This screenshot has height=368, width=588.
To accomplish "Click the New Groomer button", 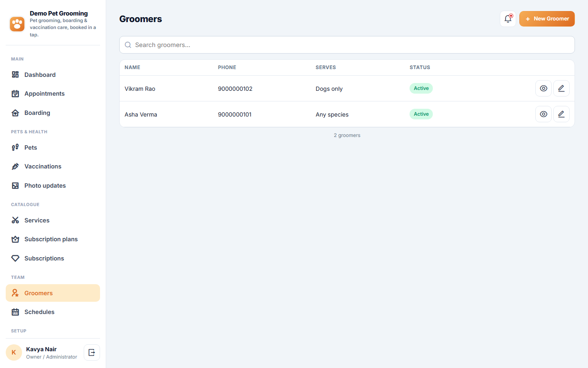I will click(547, 19).
